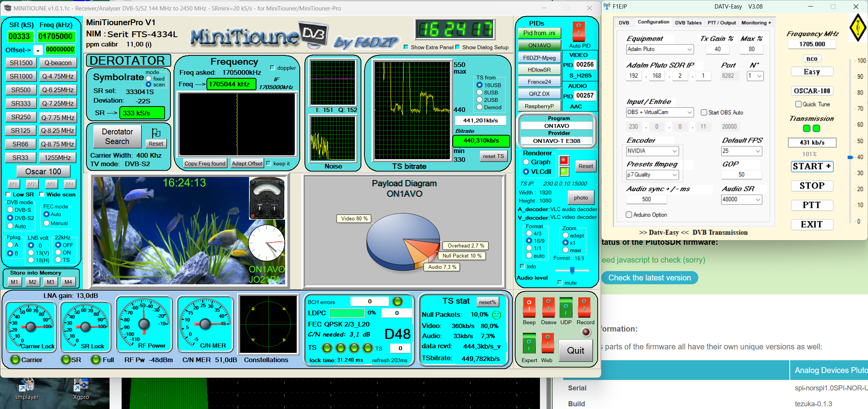Flip the Beep rocker switch

click(x=529, y=308)
